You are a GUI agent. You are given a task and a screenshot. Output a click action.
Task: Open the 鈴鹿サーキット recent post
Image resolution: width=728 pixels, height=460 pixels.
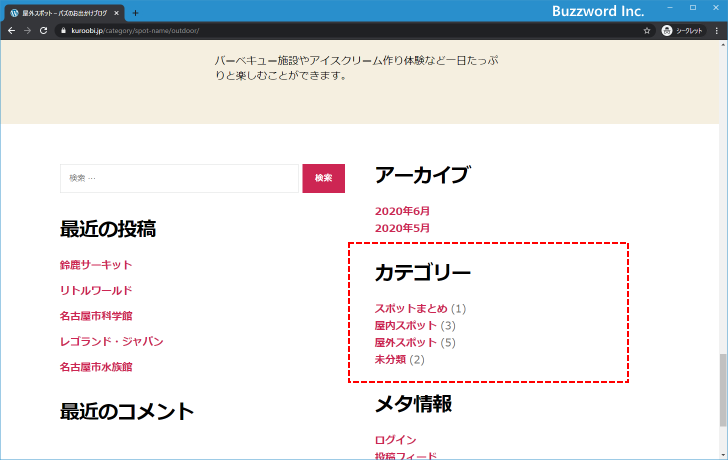coord(96,265)
